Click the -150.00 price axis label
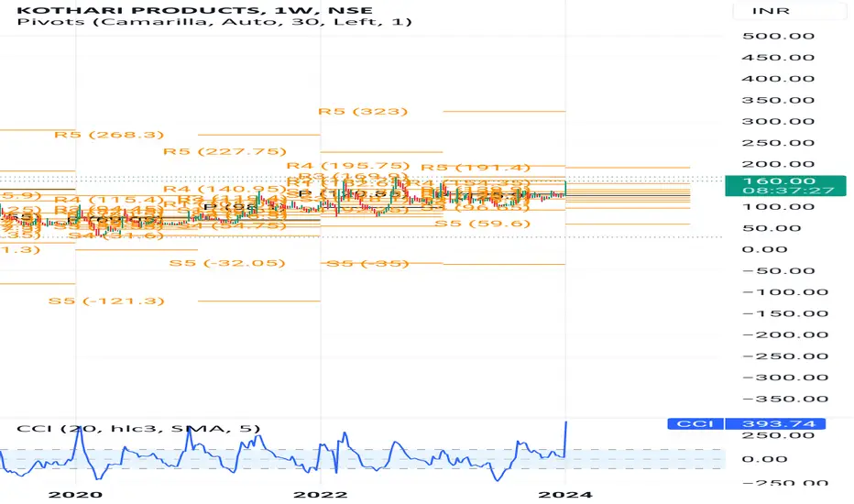This screenshot has height=504, width=854. [785, 313]
